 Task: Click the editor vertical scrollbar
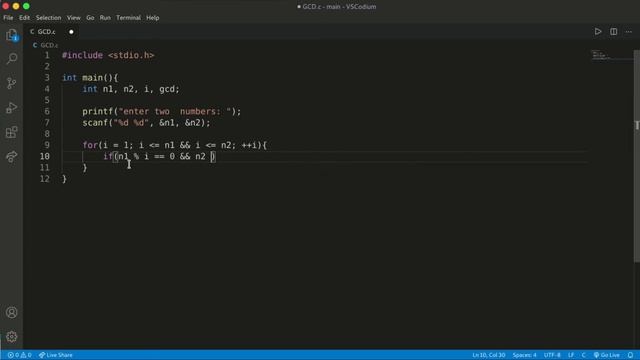(x=637, y=156)
